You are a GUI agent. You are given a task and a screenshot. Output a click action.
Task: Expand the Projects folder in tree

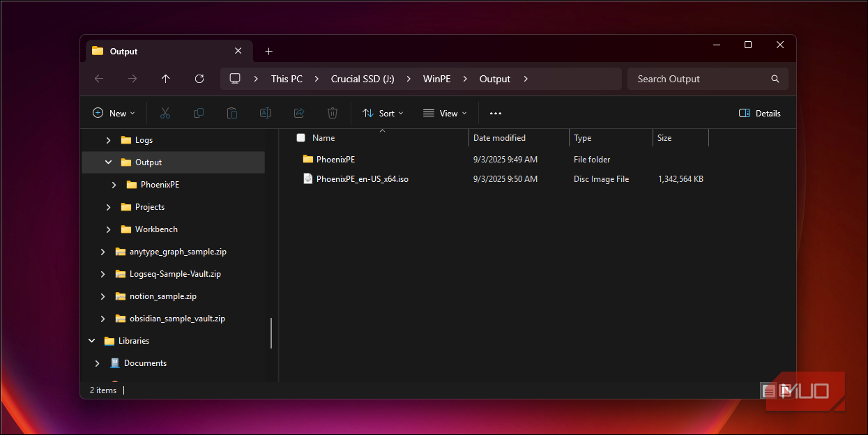108,206
